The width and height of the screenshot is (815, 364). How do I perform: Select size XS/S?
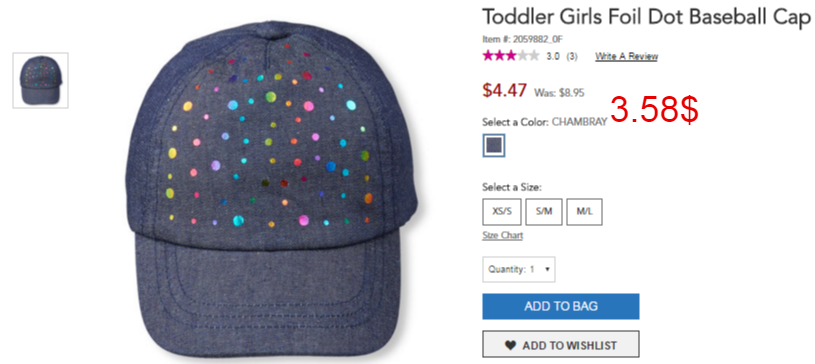[502, 212]
